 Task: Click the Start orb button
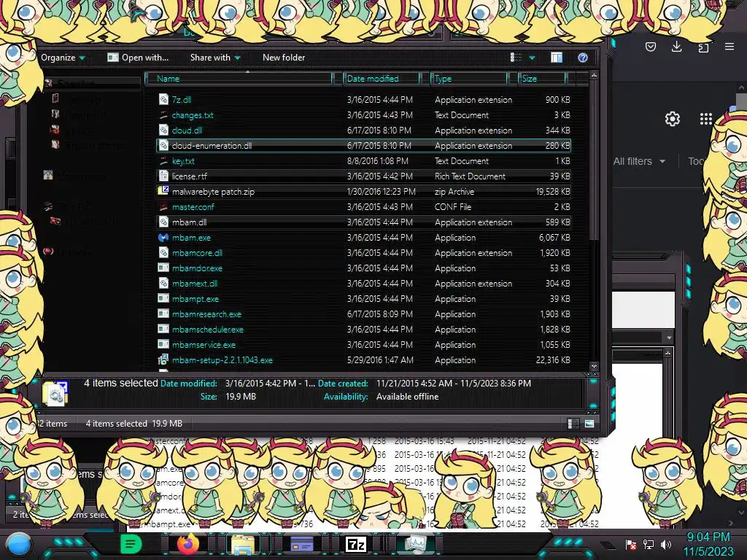[x=19, y=545]
